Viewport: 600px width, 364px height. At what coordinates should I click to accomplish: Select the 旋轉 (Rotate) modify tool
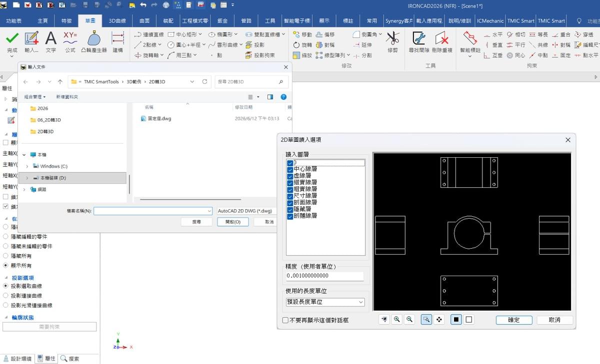[x=302, y=45]
